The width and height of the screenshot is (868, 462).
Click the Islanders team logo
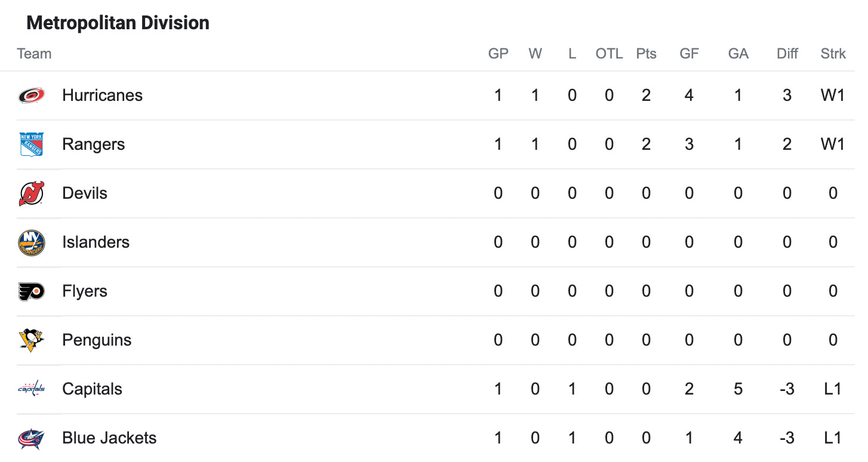(x=31, y=242)
